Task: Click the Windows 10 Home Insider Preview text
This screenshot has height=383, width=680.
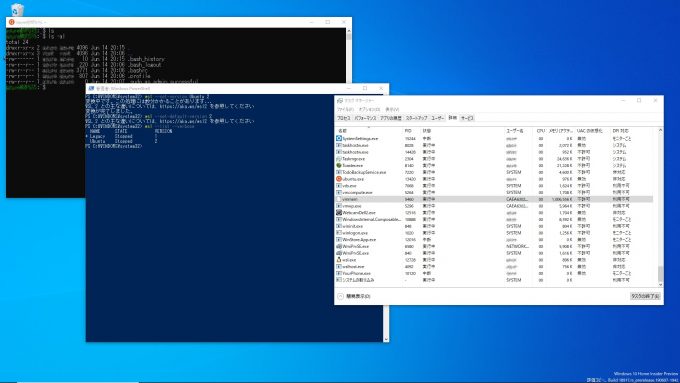Action: click(646, 374)
